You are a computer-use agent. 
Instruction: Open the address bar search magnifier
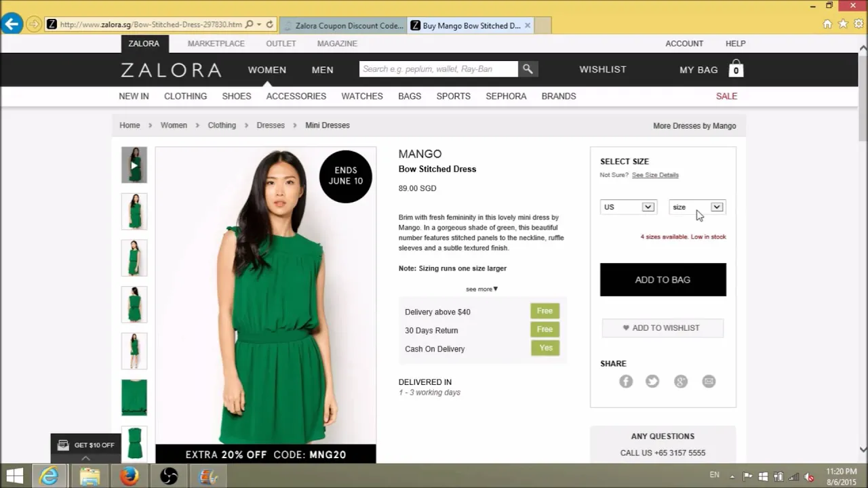(x=250, y=24)
